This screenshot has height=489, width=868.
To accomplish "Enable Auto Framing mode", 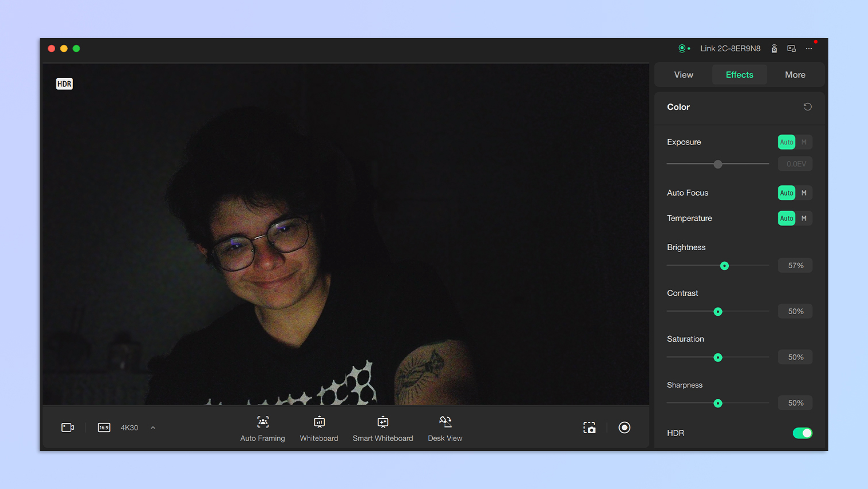I will coord(263,429).
